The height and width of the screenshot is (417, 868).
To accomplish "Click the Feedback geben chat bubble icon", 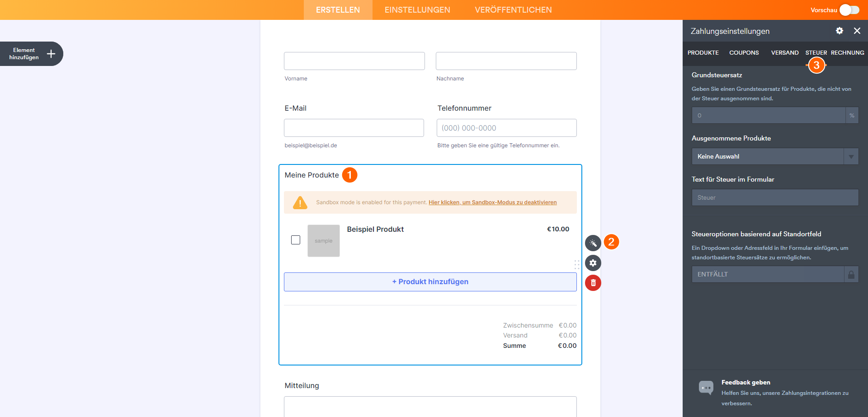I will point(706,388).
